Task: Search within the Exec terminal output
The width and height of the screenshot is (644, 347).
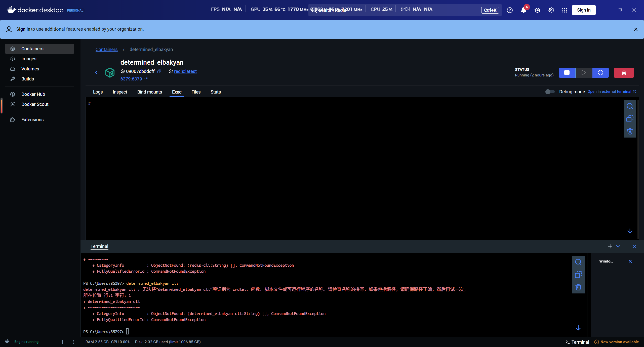Action: point(630,106)
